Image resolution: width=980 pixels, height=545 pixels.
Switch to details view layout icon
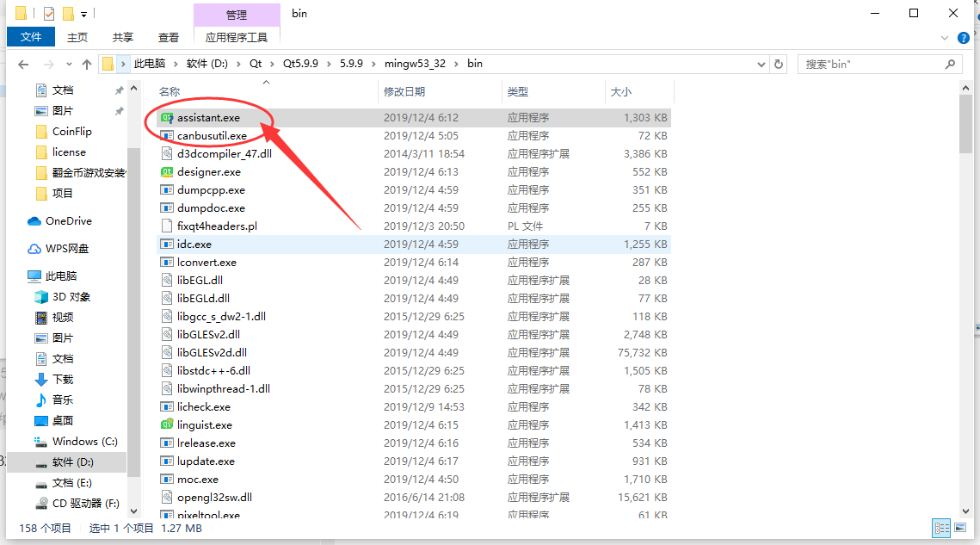click(942, 528)
